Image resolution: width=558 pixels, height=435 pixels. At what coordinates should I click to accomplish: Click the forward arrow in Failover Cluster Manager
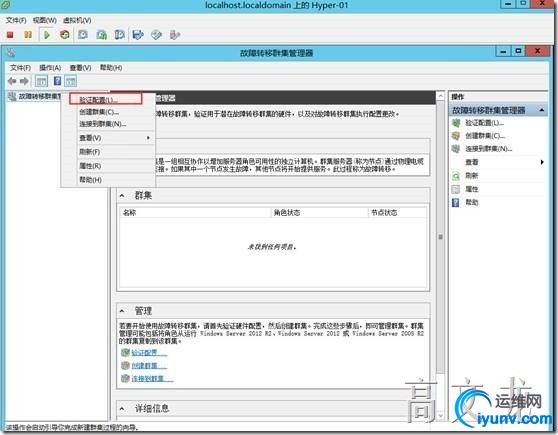point(24,81)
